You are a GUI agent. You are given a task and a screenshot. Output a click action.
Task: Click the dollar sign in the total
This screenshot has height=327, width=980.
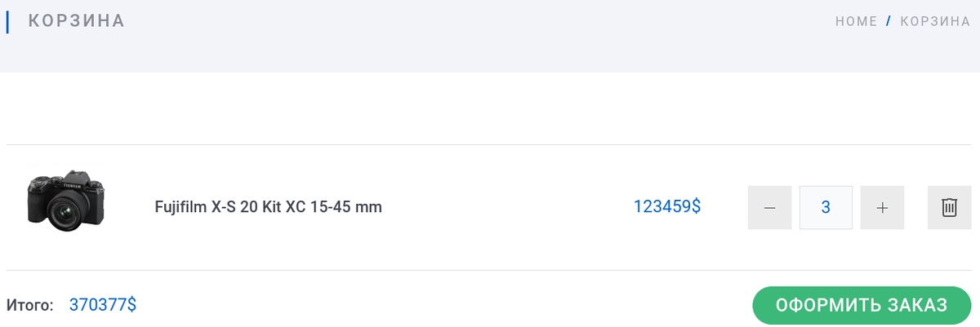pyautogui.click(x=131, y=305)
